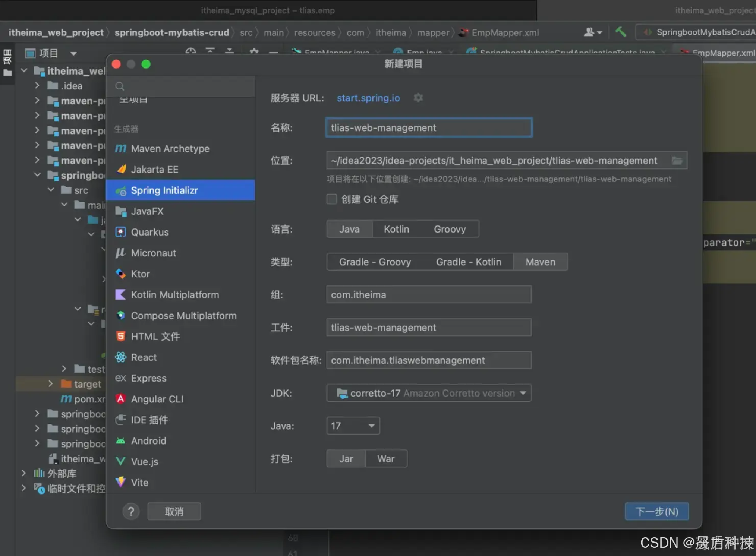Click 下一步(N) button
Viewport: 756px width, 556px height.
[656, 511]
